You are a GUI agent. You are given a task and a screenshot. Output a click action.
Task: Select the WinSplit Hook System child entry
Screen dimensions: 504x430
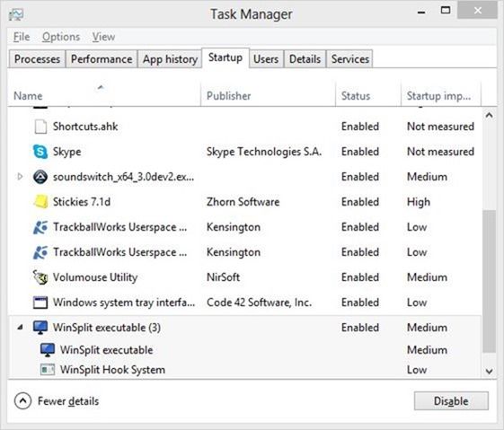tap(112, 370)
